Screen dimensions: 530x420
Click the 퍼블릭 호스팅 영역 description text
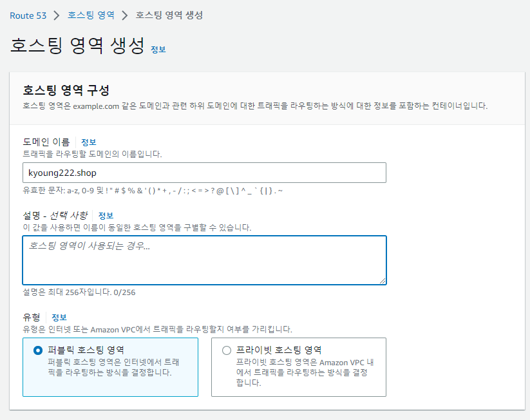pyautogui.click(x=113, y=367)
